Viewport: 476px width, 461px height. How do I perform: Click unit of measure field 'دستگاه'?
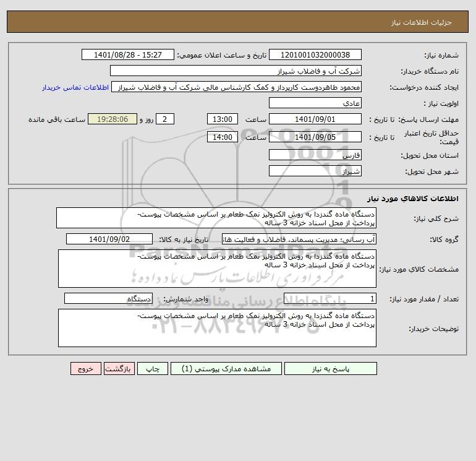108,299
